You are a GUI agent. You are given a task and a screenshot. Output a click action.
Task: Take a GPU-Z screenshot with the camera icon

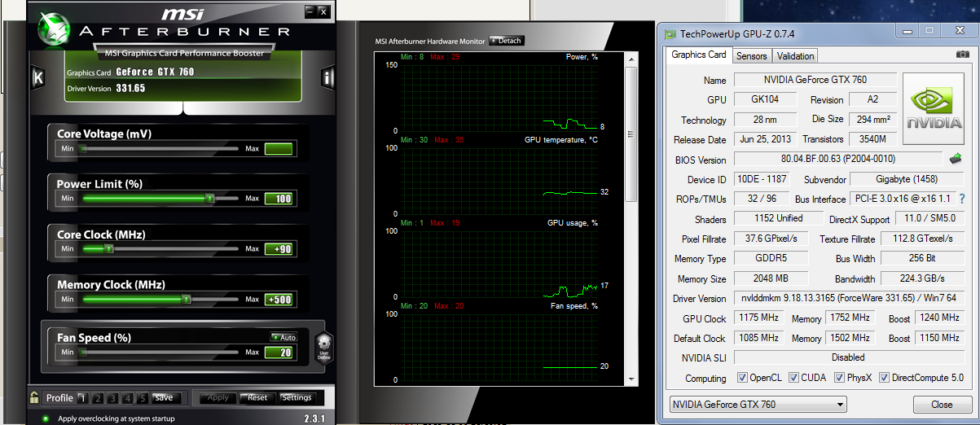(x=962, y=55)
